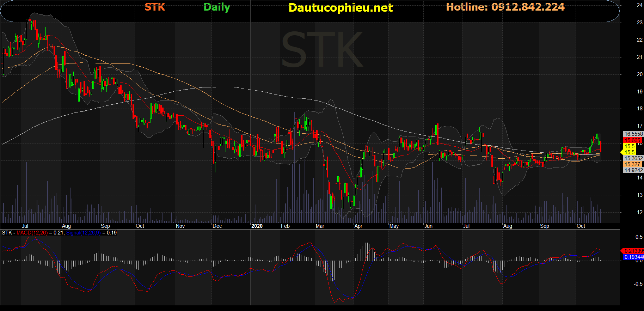Click the Jun marker on time axis
Image resolution: width=644 pixels, height=311 pixels.
[x=428, y=226]
